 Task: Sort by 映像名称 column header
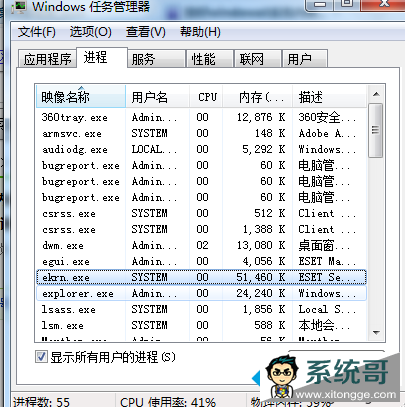pos(81,97)
